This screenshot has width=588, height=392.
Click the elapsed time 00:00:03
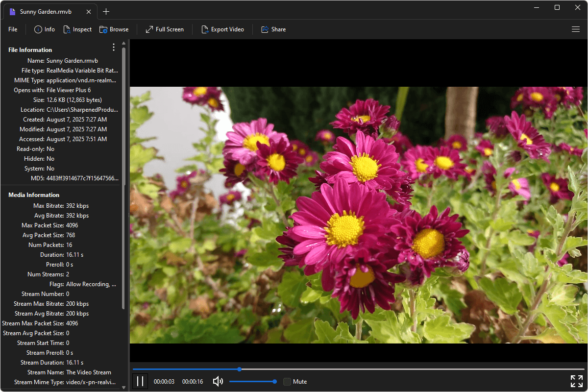coord(164,382)
